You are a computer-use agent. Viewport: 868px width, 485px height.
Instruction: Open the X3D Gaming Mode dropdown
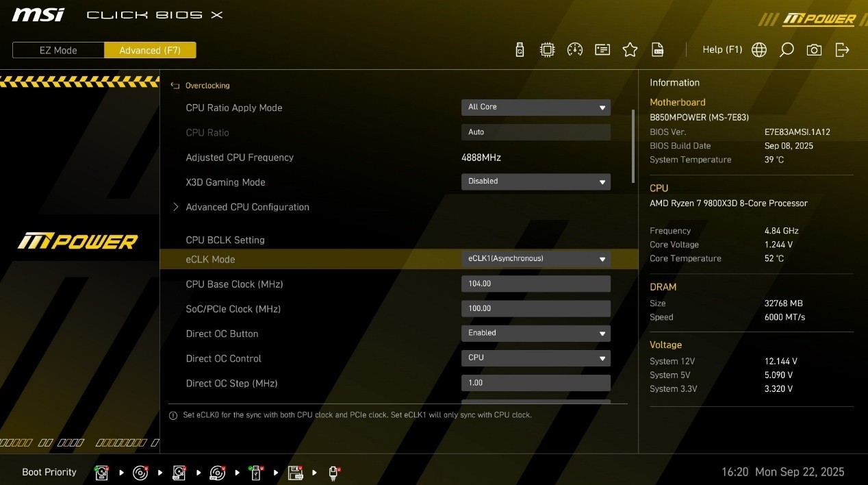pyautogui.click(x=535, y=182)
